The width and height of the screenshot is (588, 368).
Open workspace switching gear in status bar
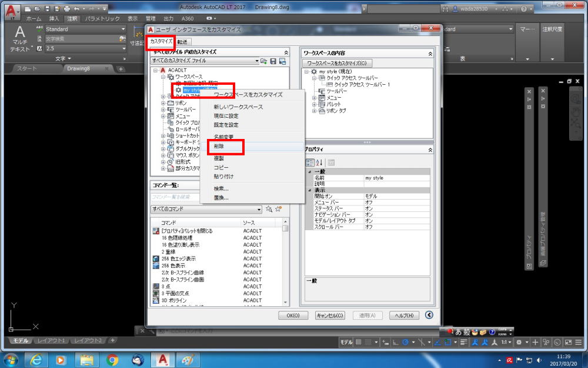[519, 342]
